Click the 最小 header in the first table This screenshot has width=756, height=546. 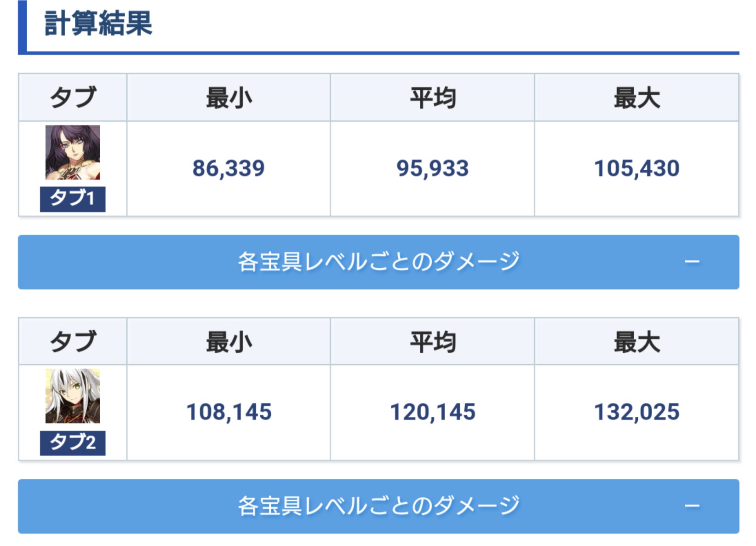coord(229,98)
